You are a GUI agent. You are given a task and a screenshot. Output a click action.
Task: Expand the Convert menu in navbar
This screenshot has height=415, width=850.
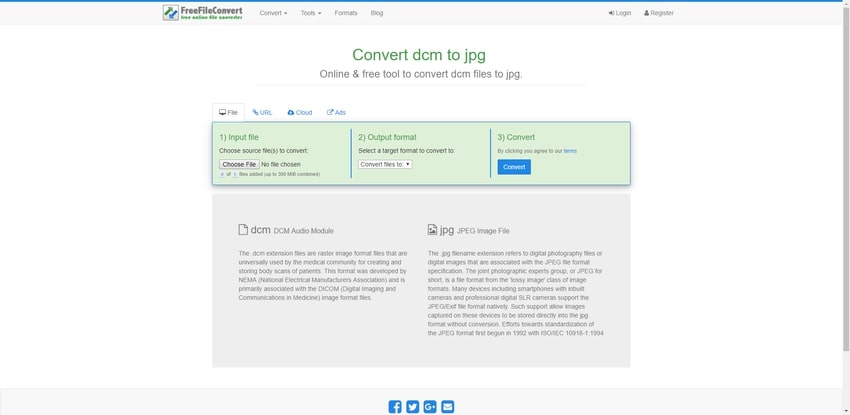273,13
